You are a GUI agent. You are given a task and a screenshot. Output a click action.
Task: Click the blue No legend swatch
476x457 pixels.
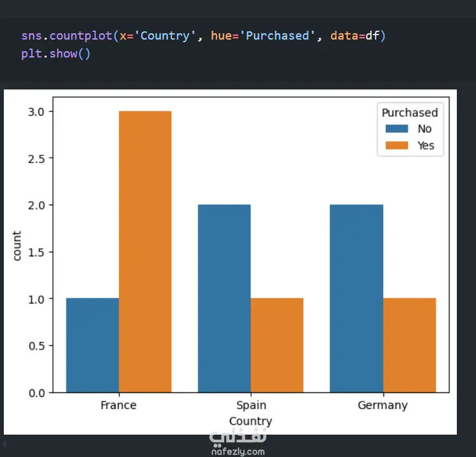(397, 128)
